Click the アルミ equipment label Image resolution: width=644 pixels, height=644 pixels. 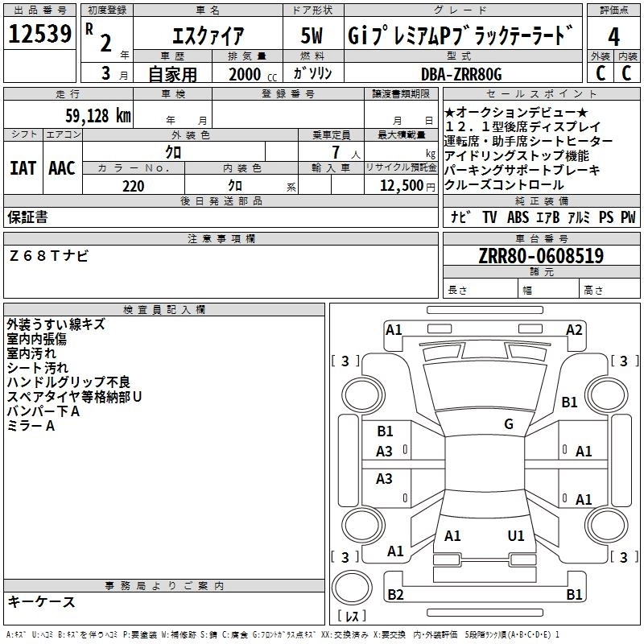click(580, 217)
